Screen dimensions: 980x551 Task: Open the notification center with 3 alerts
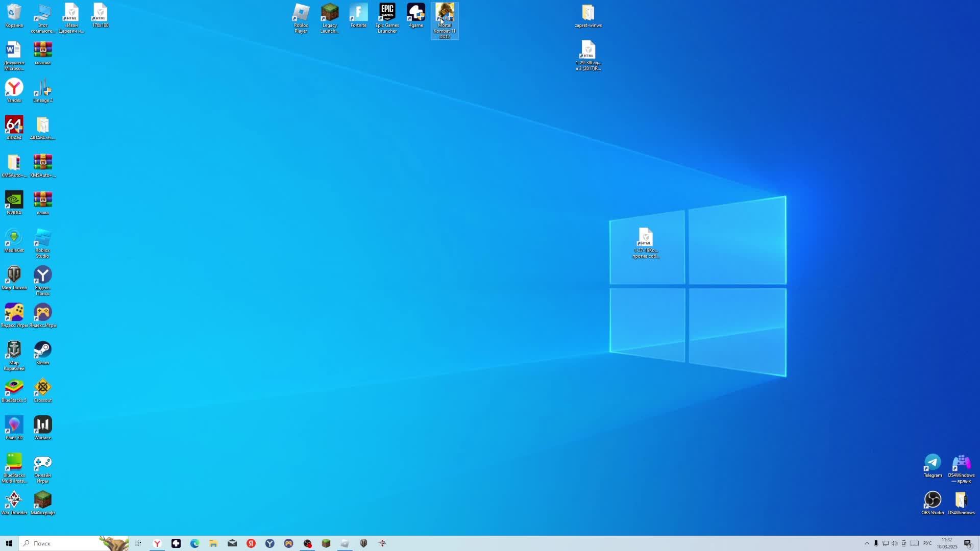click(968, 543)
